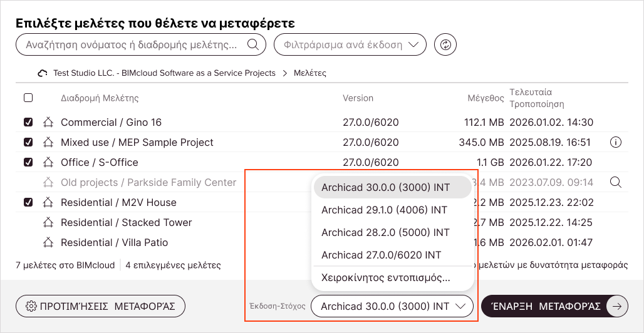Select Χειροκίνητος εντοπισμός... menu entry
644x333 pixels.
[x=392, y=278]
